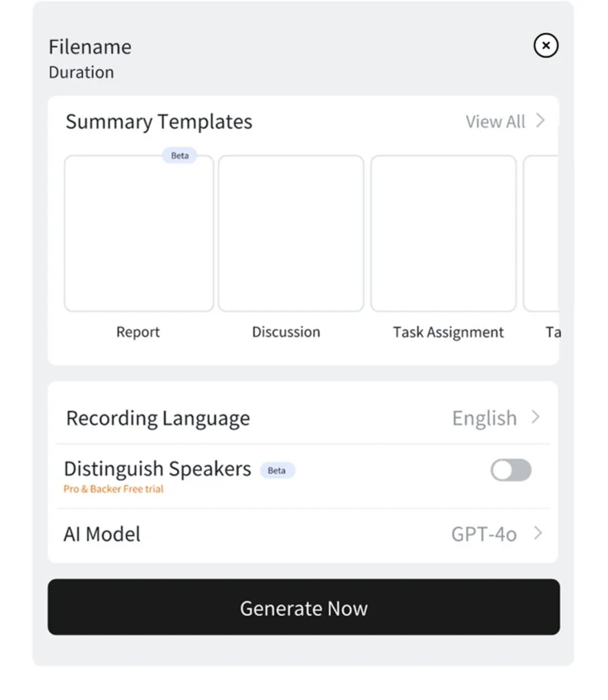The image size is (608, 700).
Task: Click the Summary Templates heading
Action: [159, 122]
